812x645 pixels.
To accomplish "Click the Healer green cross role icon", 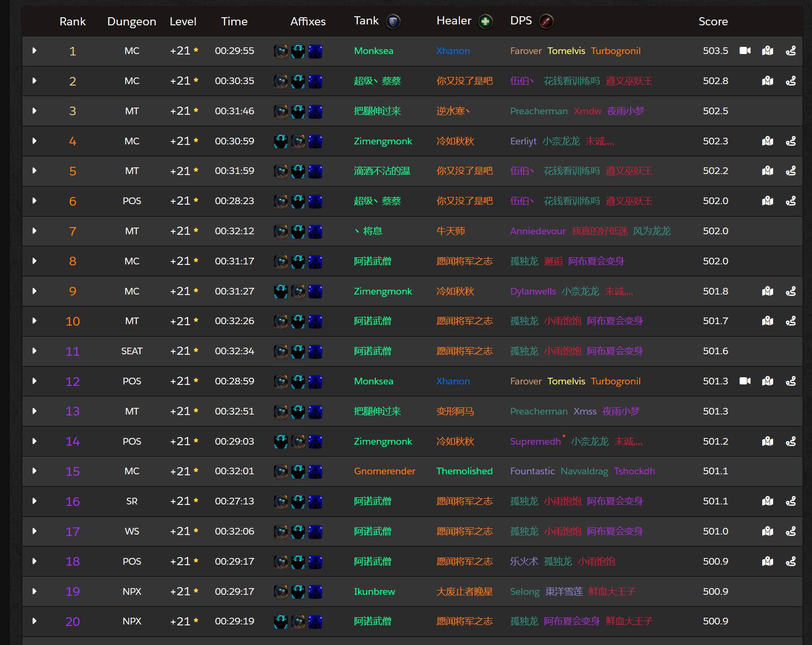I will 486,22.
